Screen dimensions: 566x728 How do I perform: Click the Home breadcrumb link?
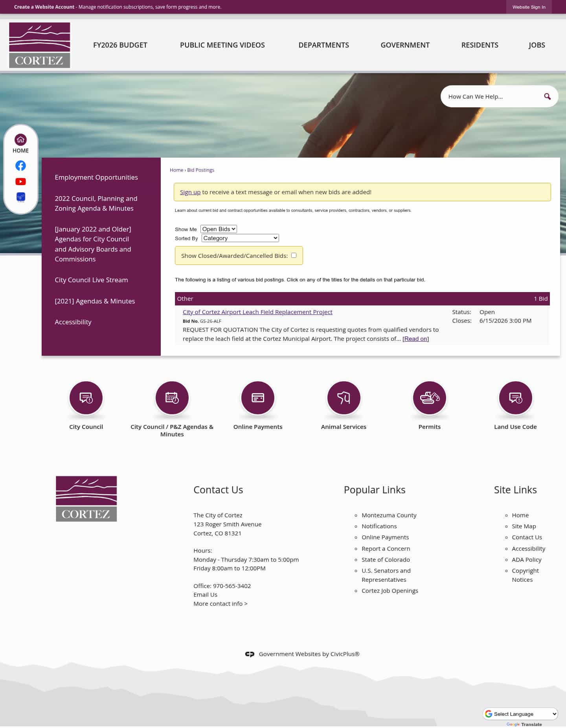coord(176,170)
